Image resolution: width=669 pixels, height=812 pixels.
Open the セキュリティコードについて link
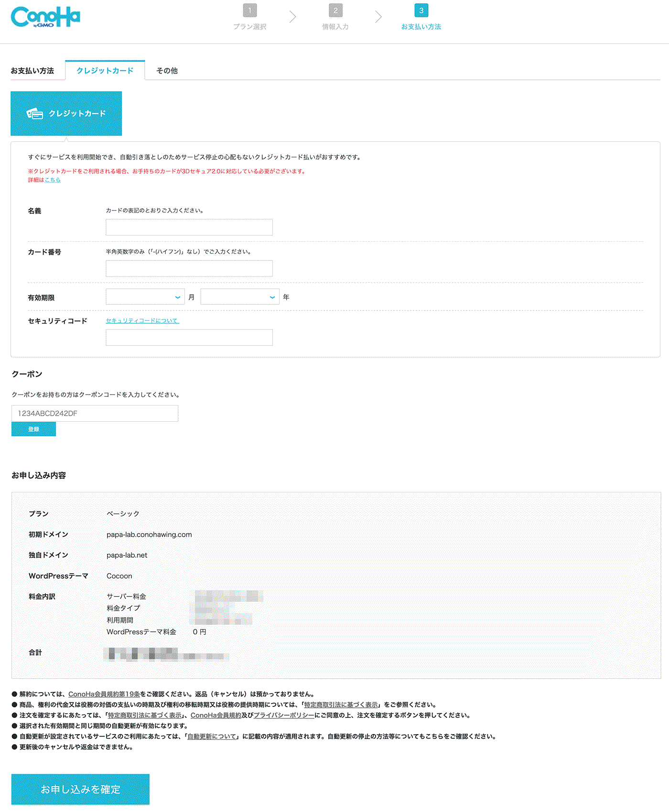click(x=142, y=321)
